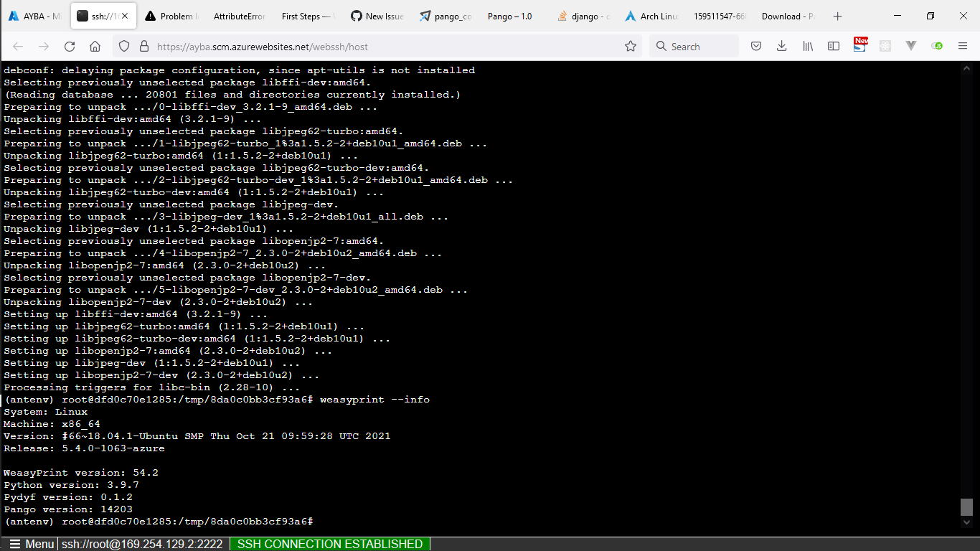Click the padlock site security icon
The image size is (980, 551).
pyautogui.click(x=144, y=45)
